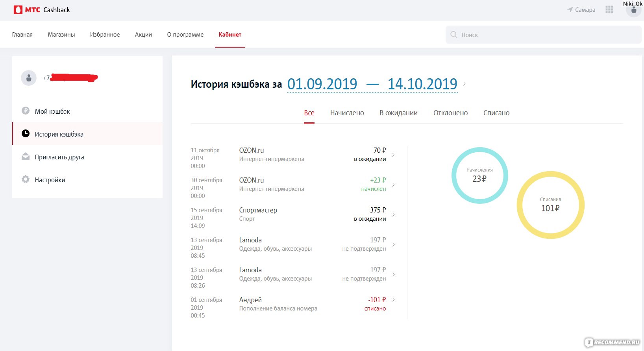This screenshot has height=351, width=644.
Task: Click the 01 сентября 2019 00:45 date
Action: tap(206, 308)
